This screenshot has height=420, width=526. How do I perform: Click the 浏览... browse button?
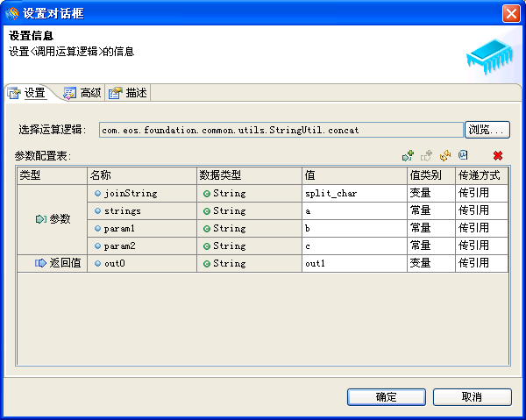click(x=487, y=130)
